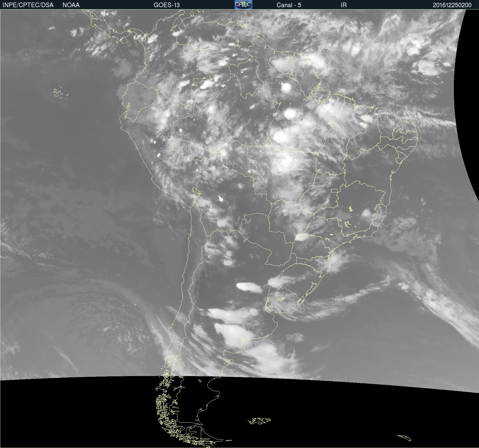The width and height of the screenshot is (479, 448).
Task: Click the 'NOAA' label in header
Action: pyautogui.click(x=71, y=5)
